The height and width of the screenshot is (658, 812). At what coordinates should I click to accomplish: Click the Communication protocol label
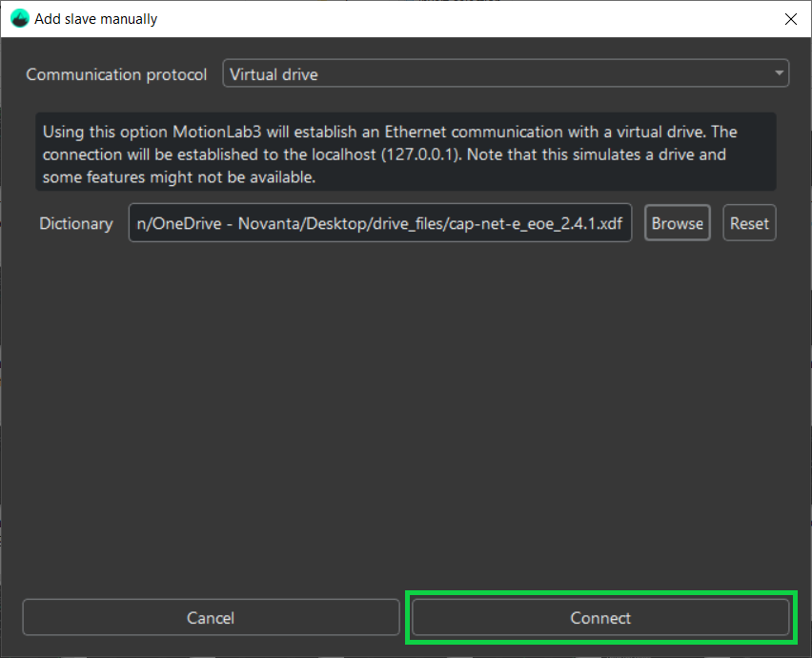point(116,74)
